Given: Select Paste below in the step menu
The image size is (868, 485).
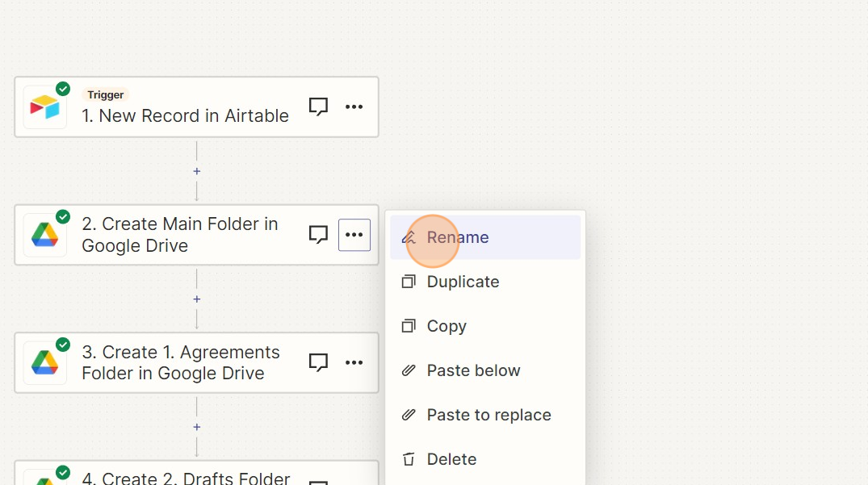Looking at the screenshot, I should [485, 370].
